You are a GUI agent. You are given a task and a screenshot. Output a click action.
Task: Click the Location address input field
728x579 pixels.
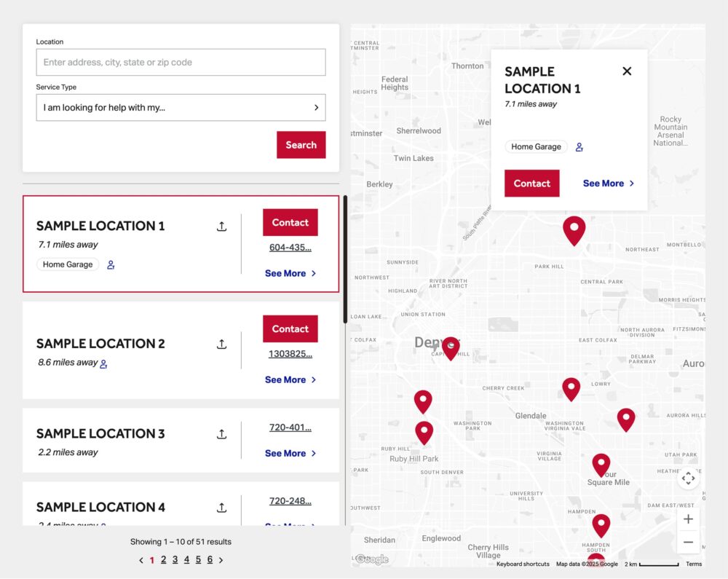tap(181, 63)
